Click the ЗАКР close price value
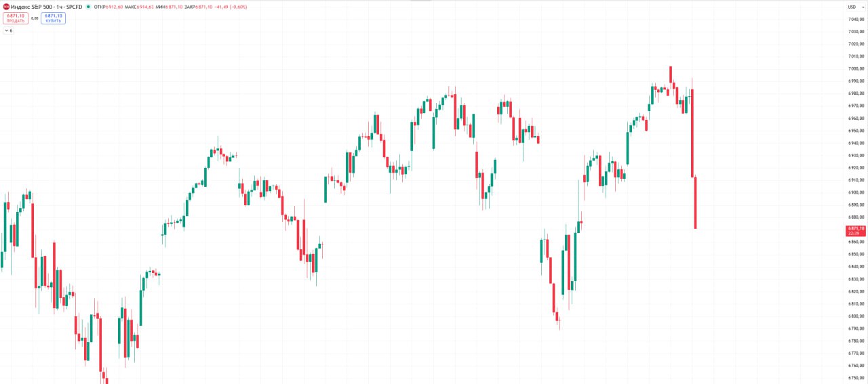 point(206,7)
